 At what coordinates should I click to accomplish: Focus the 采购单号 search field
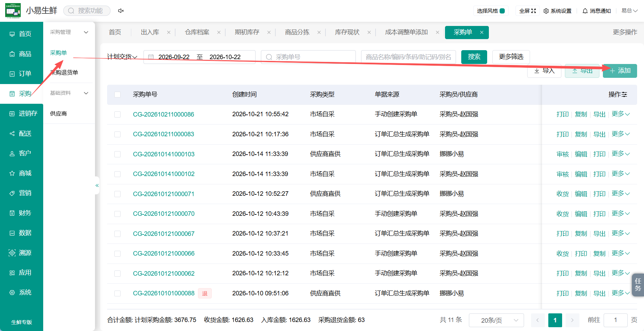click(x=308, y=57)
